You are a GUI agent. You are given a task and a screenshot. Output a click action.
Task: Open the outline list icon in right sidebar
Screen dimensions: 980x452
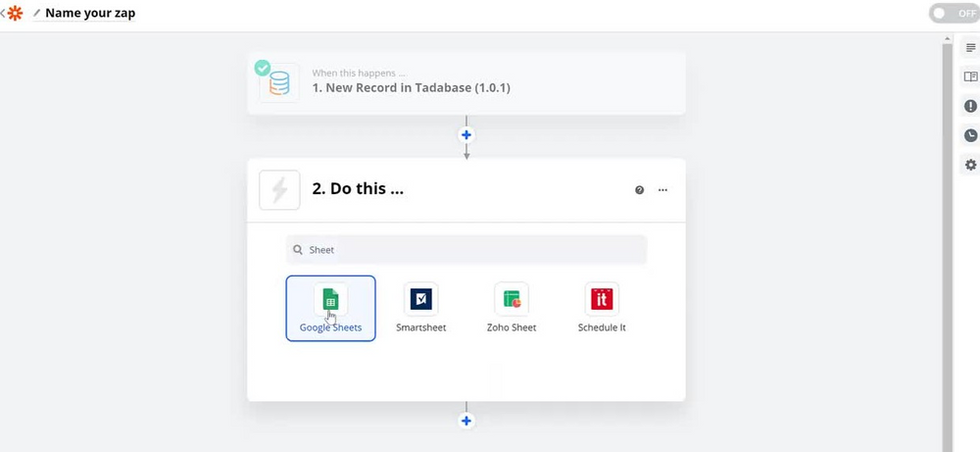pyautogui.click(x=970, y=47)
